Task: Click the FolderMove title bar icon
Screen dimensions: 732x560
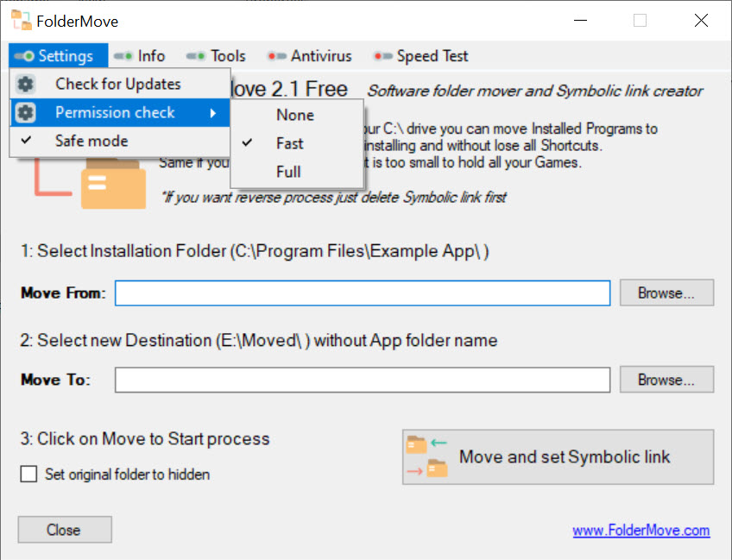Action: 22,21
